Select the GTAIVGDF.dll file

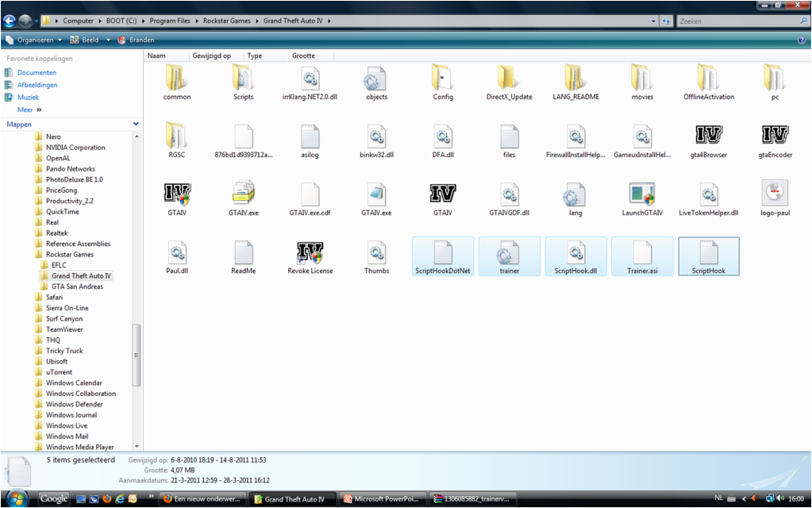click(509, 199)
